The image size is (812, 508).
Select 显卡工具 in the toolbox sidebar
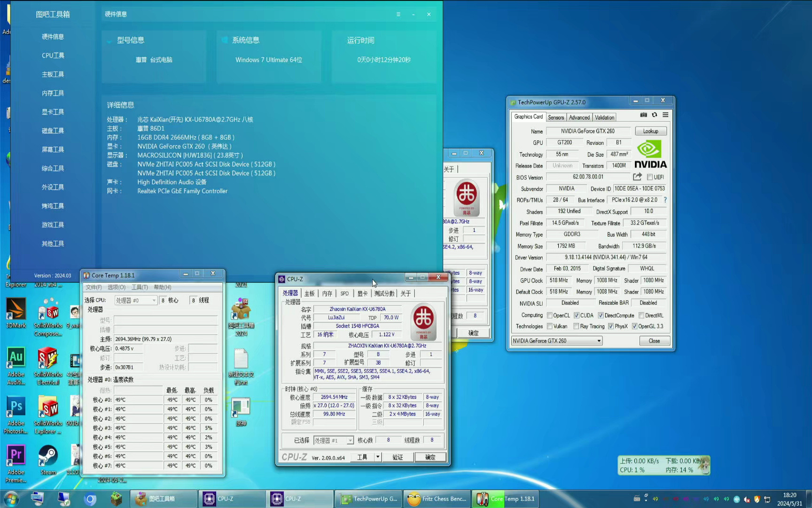pos(53,111)
